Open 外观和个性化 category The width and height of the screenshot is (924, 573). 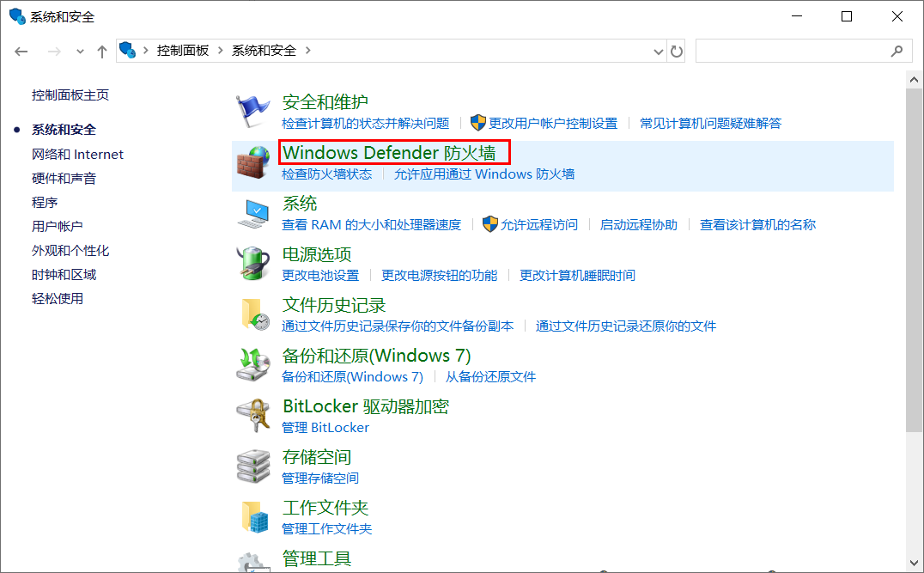[70, 251]
